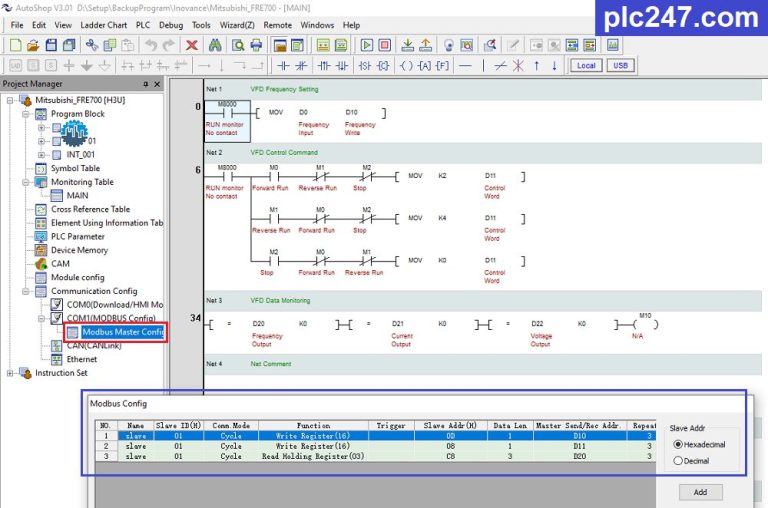Click the Function column header in Modbus table
Viewport: 768px width, 508px height.
[x=313, y=426]
